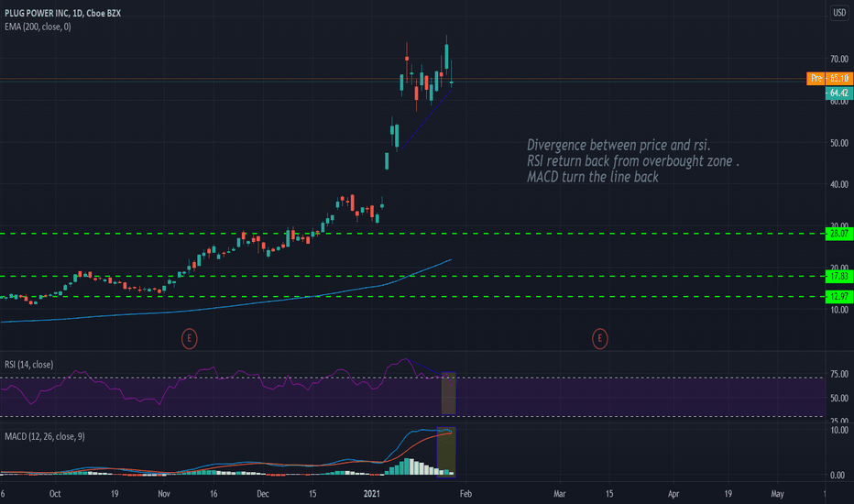Viewport: 854px width, 504px height.
Task: Click the Pre 65.10 pre-market price tag
Action: tap(829, 79)
